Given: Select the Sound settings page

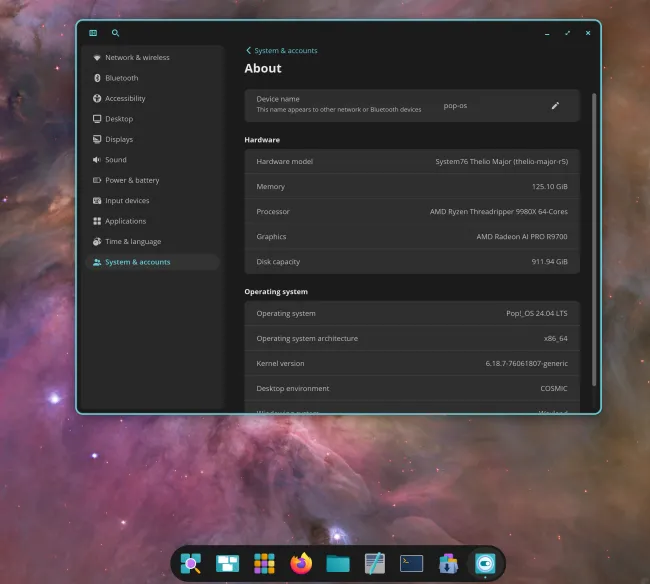Looking at the screenshot, I should click(x=153, y=160).
